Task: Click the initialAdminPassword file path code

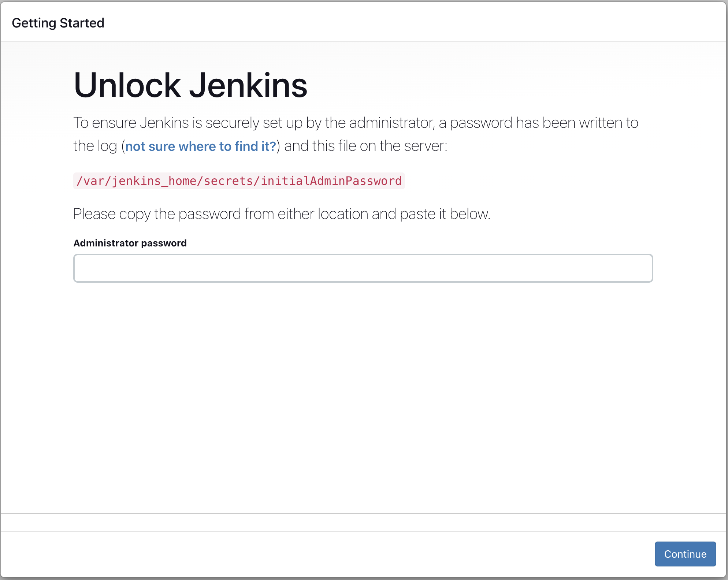Action: (x=239, y=181)
